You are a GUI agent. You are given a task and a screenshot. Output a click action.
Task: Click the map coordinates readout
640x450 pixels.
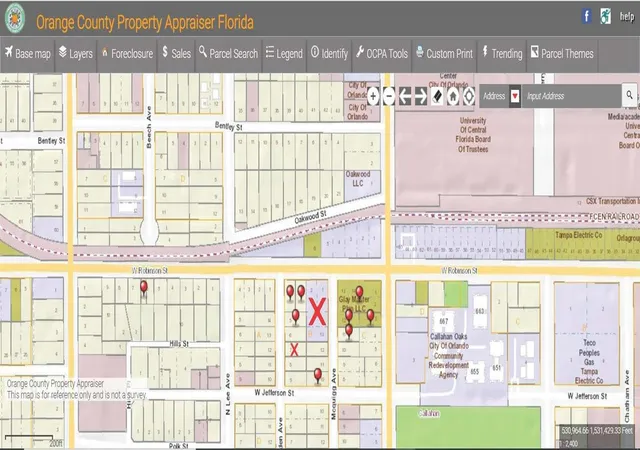point(597,431)
